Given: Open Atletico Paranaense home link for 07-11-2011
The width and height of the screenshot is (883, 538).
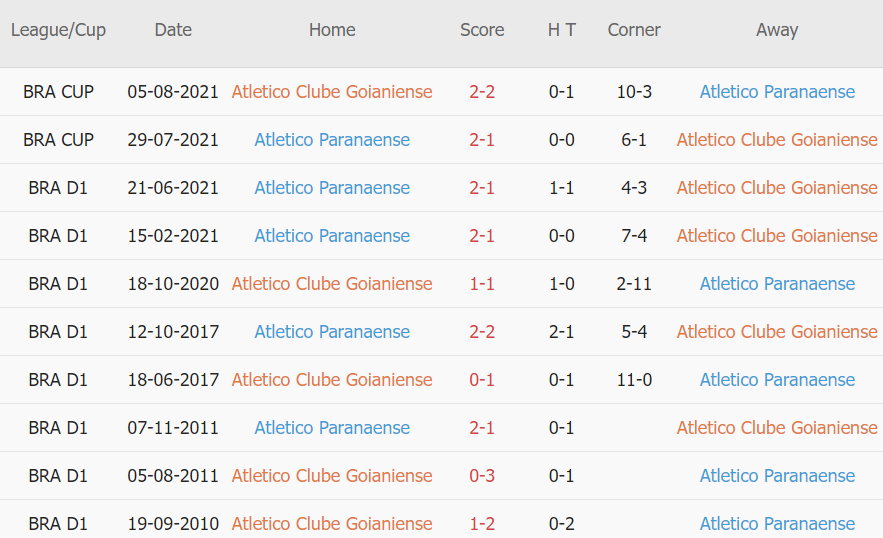Looking at the screenshot, I should 332,428.
